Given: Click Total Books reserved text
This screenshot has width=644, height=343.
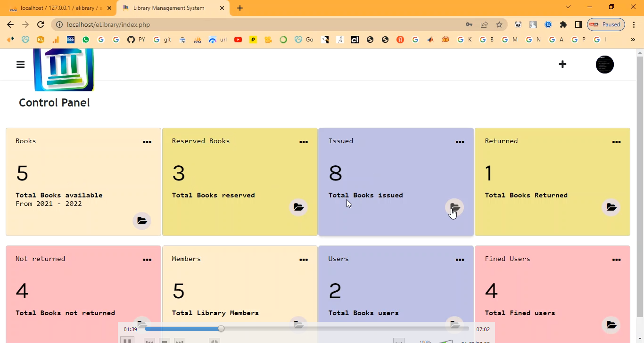Looking at the screenshot, I should click(213, 195).
